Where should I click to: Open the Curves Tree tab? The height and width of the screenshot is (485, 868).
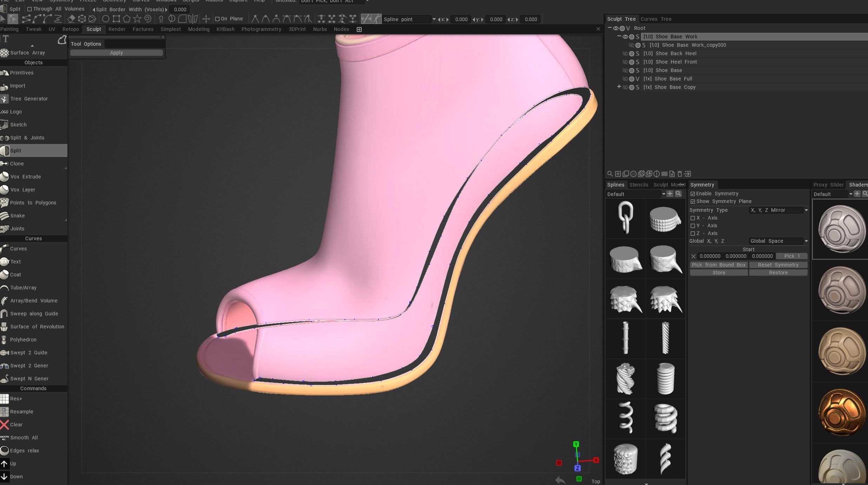[x=656, y=19]
